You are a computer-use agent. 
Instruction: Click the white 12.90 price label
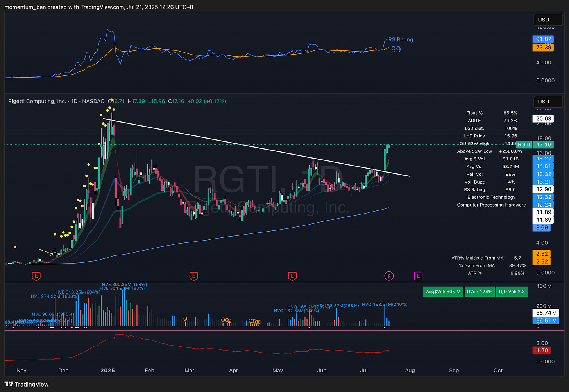click(x=544, y=189)
